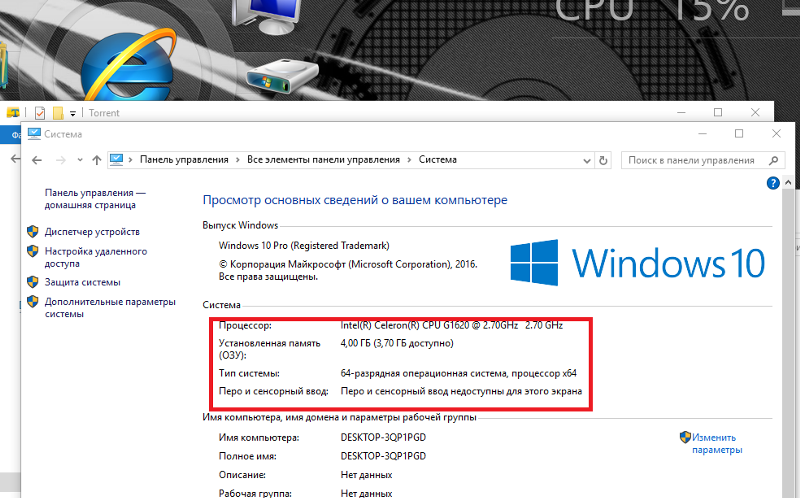The image size is (800, 498).
Task: Click shield icon next to Изменить параметры
Action: [x=685, y=437]
